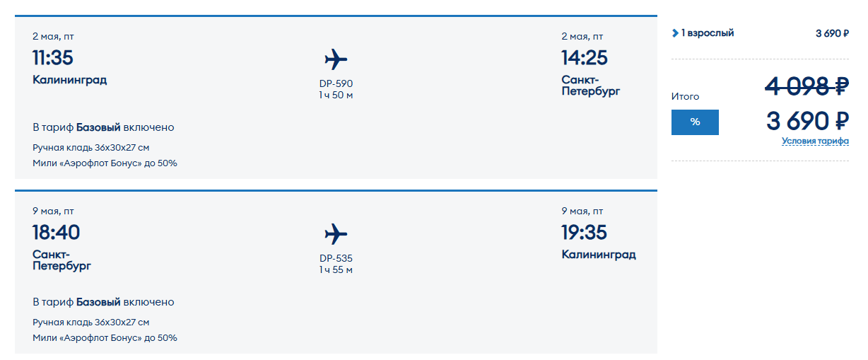Click the airplane icon for flight DP-535
The image size is (868, 360).
coord(336,233)
